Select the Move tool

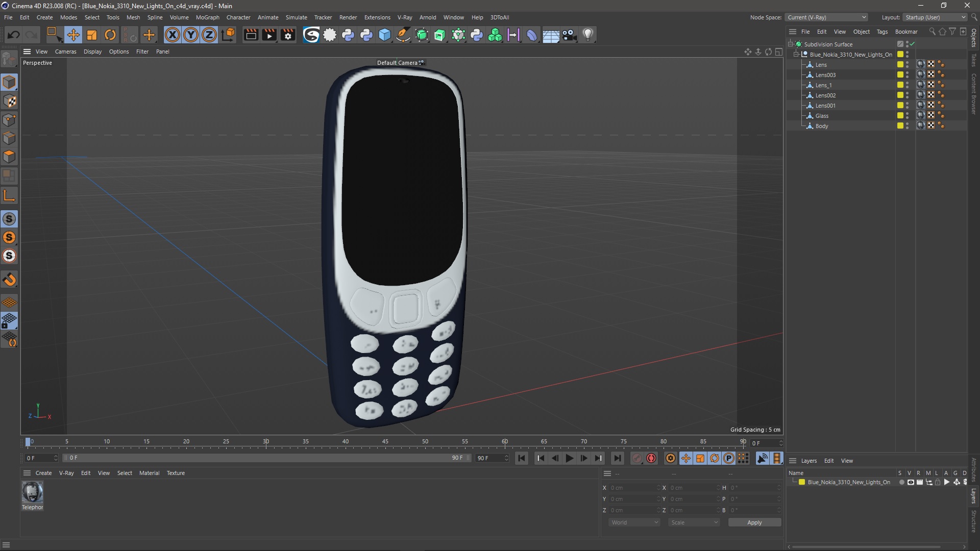click(x=73, y=35)
